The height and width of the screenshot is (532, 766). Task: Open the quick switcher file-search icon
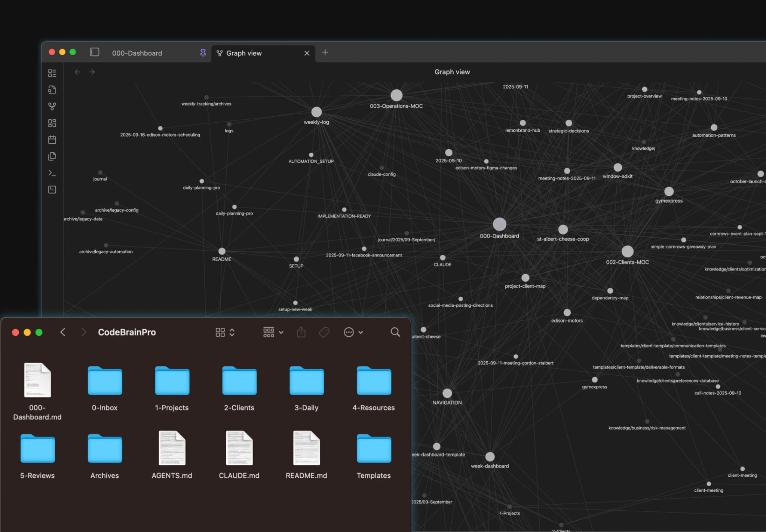pos(52,90)
